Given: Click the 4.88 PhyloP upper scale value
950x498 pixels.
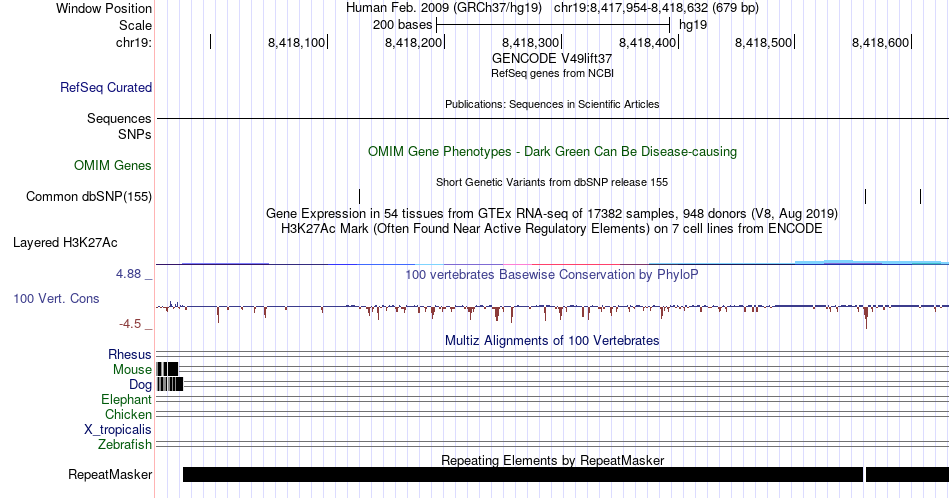Looking at the screenshot, I should point(128,274).
